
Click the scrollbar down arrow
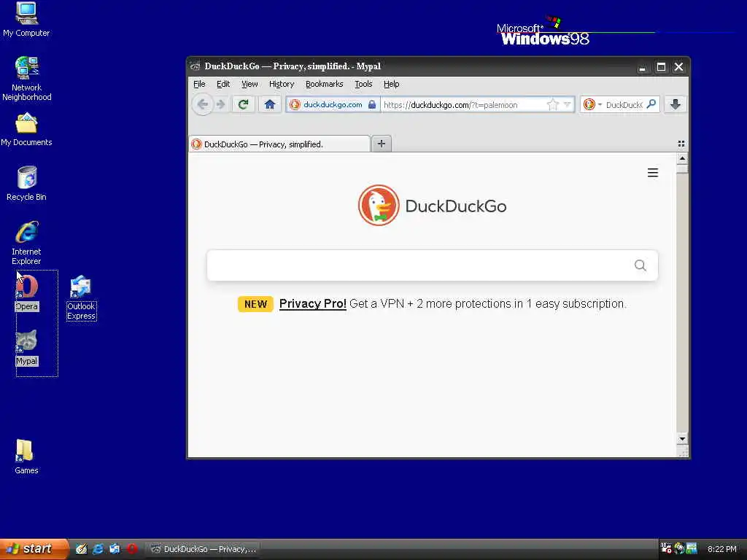(682, 438)
